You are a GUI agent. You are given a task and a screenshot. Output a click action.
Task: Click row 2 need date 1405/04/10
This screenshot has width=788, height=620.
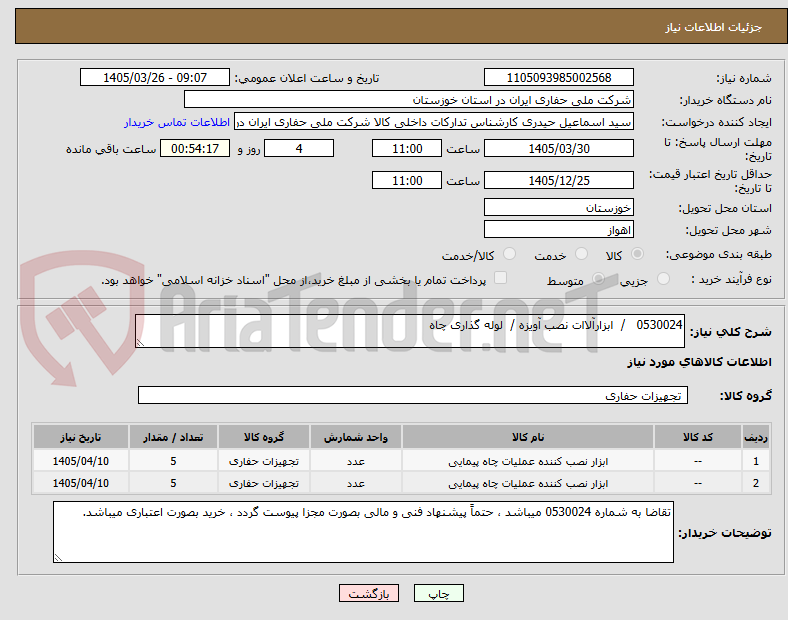click(80, 483)
